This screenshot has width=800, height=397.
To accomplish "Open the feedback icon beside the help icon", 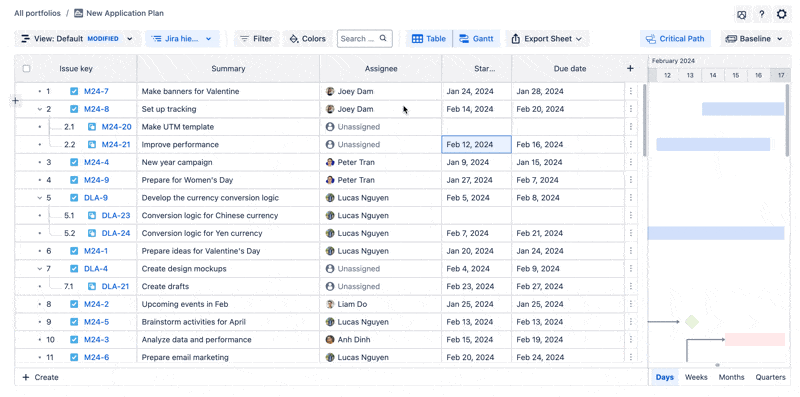I will (742, 15).
